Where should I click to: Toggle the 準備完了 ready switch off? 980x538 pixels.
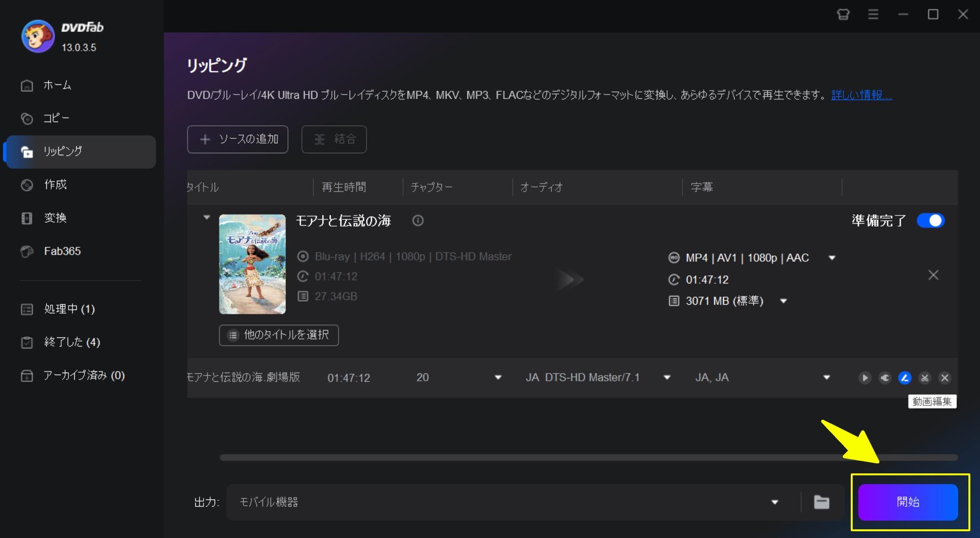click(x=930, y=220)
